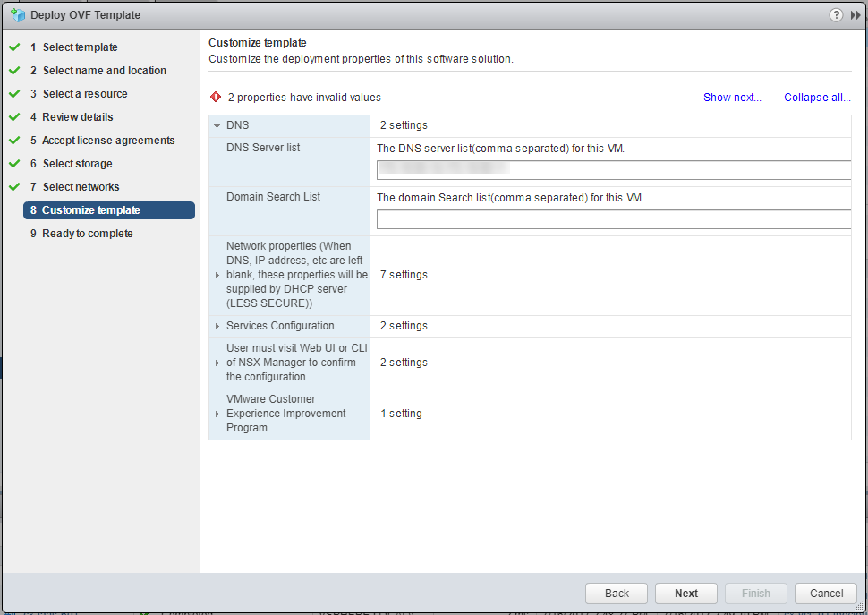Click the Collapse all... link
The width and height of the screenshot is (868, 615).
coord(817,98)
